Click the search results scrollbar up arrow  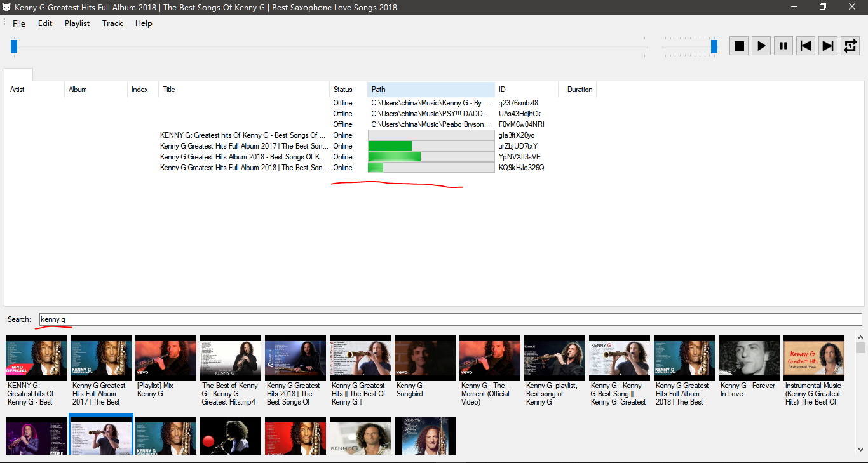coord(860,337)
